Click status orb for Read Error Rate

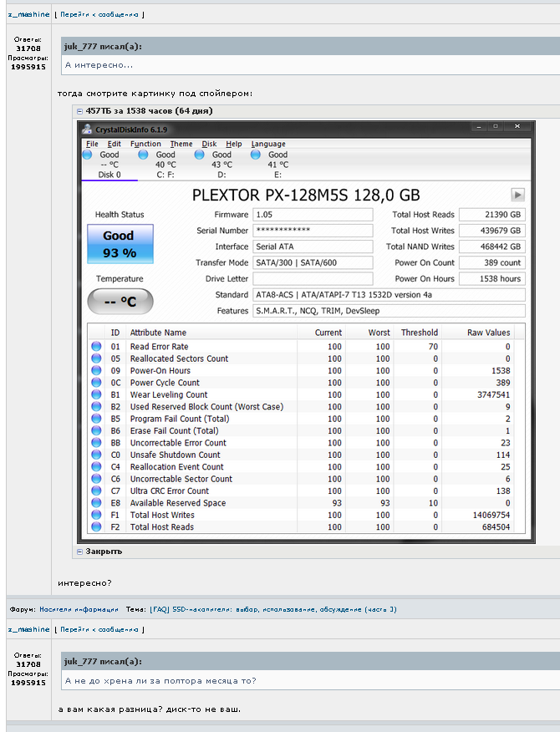(96, 347)
